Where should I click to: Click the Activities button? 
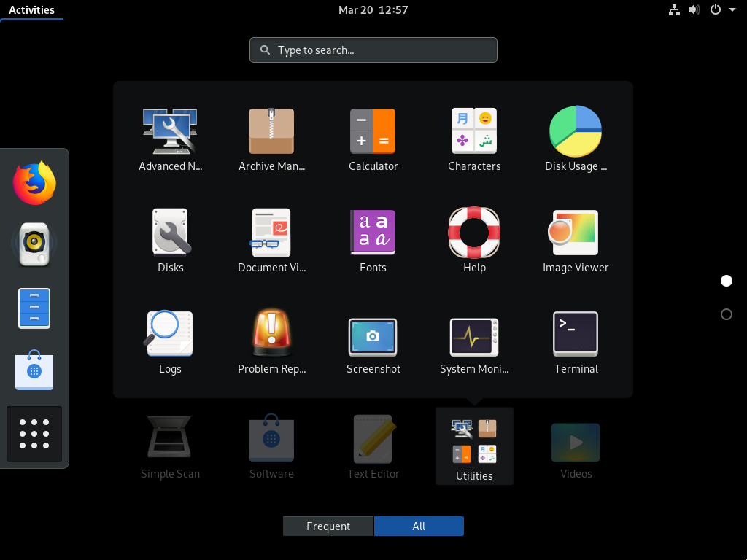point(31,10)
